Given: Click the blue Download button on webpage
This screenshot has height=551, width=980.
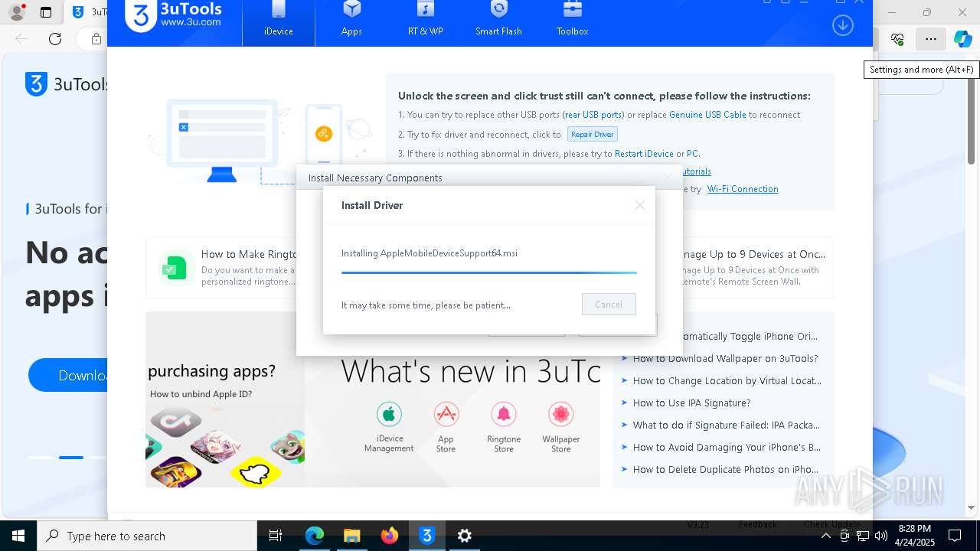Looking at the screenshot, I should 69,375.
